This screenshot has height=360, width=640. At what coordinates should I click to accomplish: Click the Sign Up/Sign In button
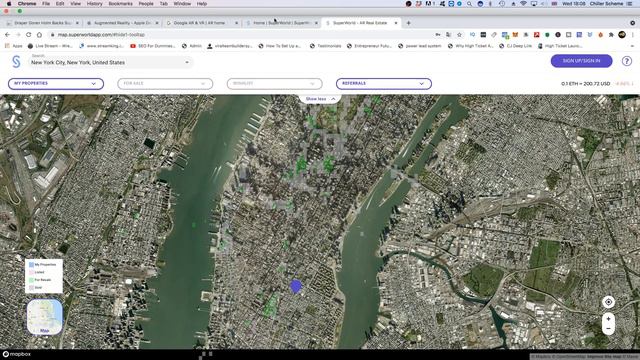(x=581, y=61)
